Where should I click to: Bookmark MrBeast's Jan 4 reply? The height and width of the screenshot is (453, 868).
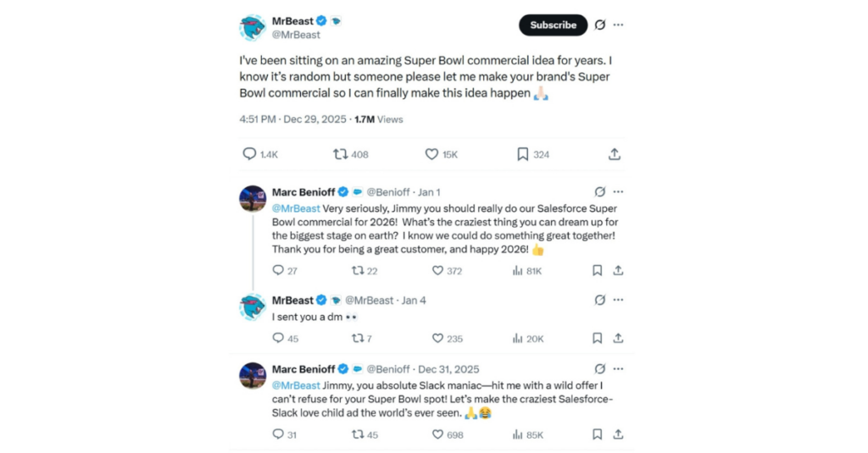tap(597, 338)
